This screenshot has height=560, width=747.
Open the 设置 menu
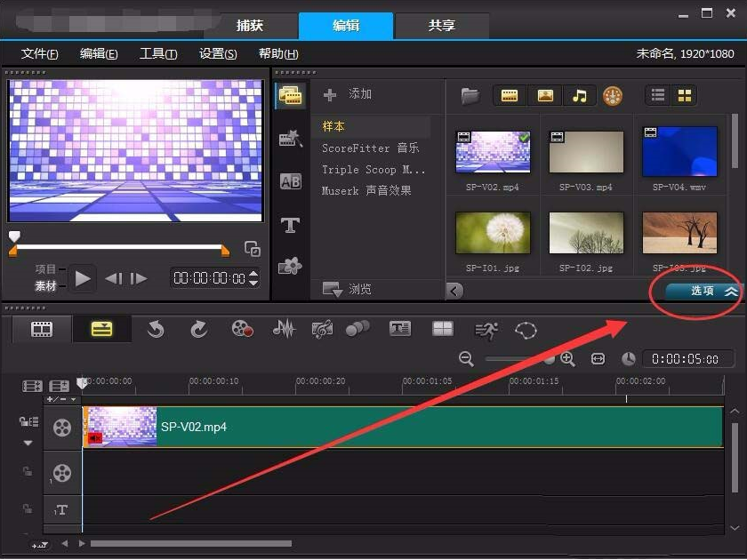[x=216, y=53]
